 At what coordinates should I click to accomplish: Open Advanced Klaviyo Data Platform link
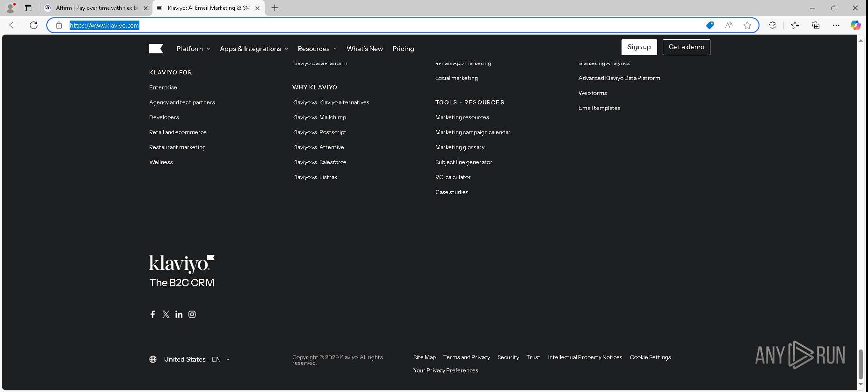point(619,78)
